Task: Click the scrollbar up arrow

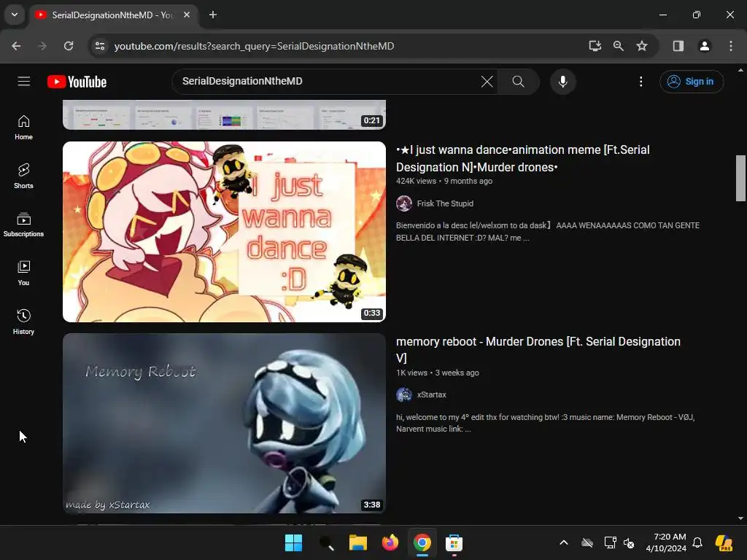Action: tap(741, 70)
